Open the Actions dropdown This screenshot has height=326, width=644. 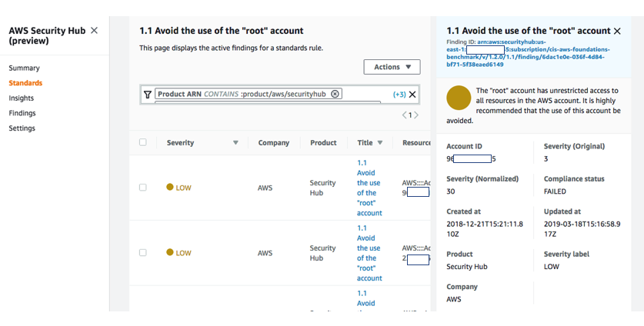click(x=392, y=67)
